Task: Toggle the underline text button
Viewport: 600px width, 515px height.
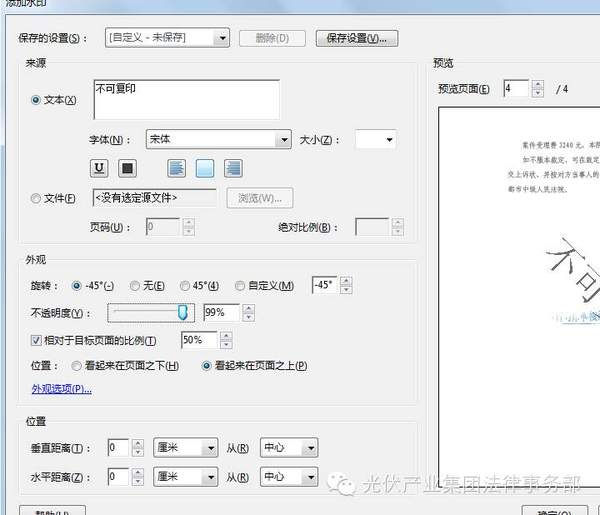Action: [99, 168]
